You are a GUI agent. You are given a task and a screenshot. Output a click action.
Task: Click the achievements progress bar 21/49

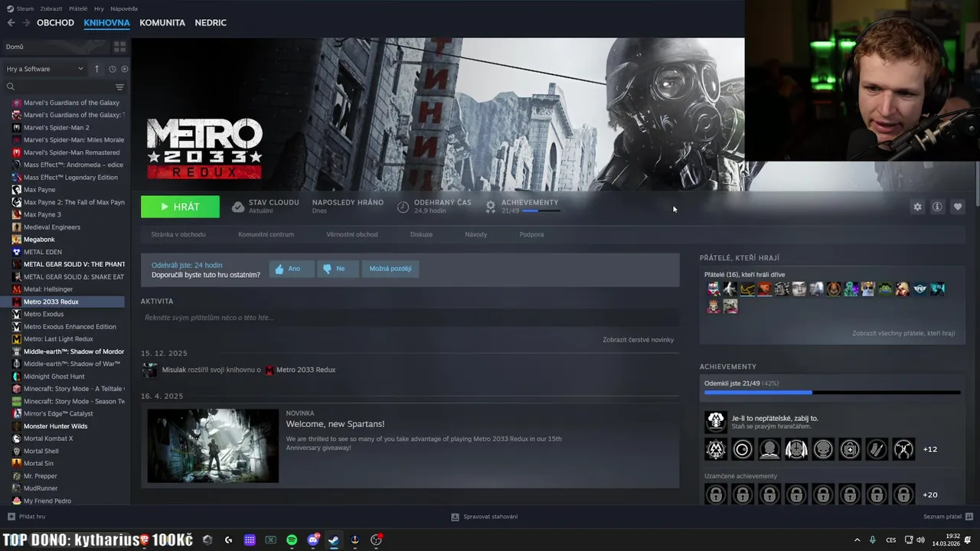click(832, 393)
